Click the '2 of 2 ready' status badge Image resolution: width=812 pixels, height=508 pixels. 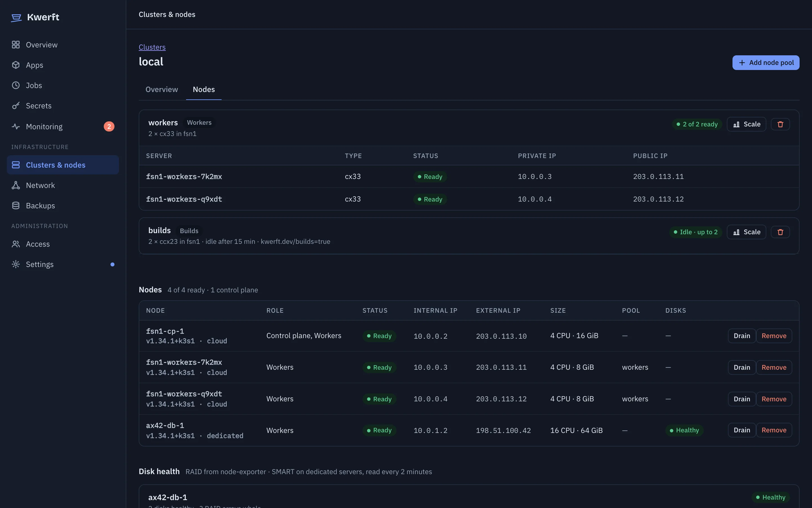697,124
